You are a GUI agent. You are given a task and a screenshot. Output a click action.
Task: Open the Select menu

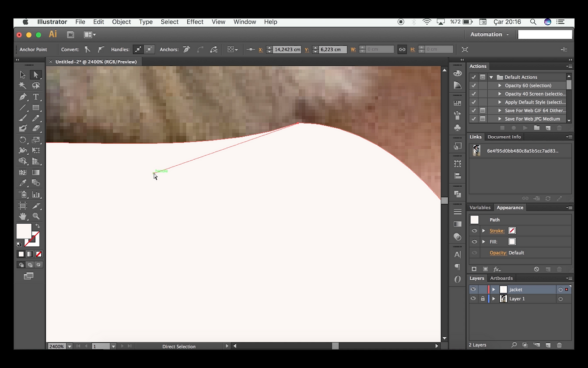170,22
